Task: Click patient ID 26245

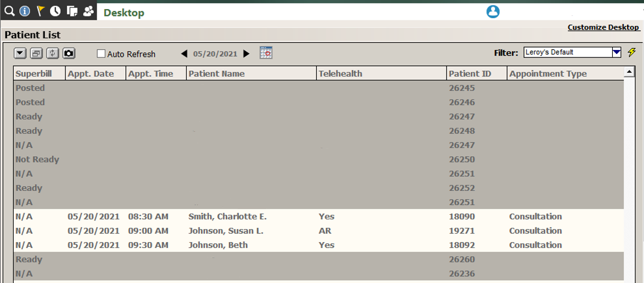Action: click(461, 88)
